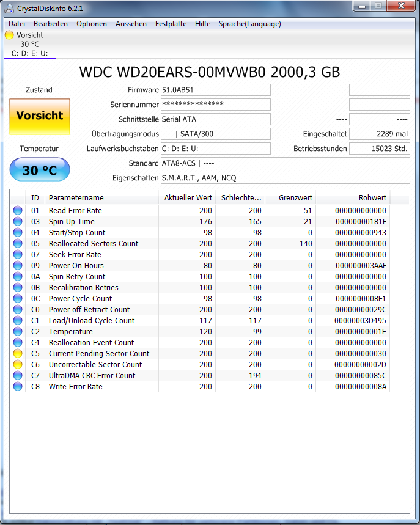420x525 pixels.
Task: Click status icon for UltraDMA CRC Error Count
Action: [x=18, y=375]
